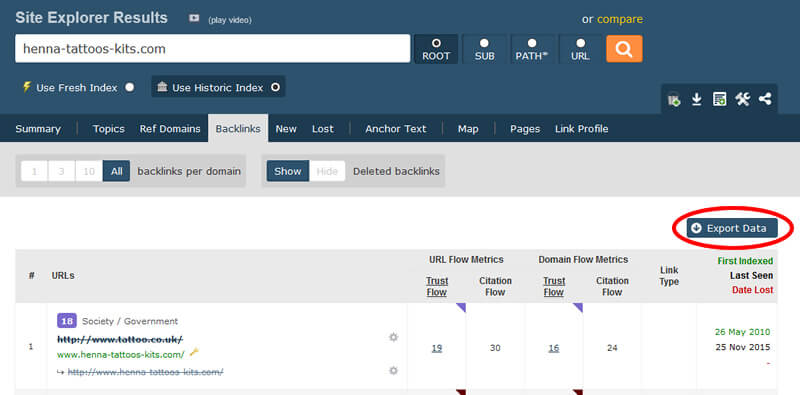Show deleted backlinks
Viewport: 800px width, 395px height.
coord(288,171)
